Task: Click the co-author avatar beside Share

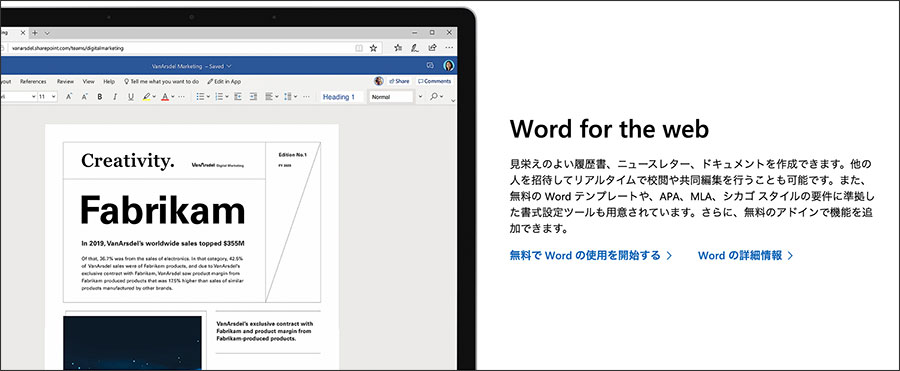Action: 378,82
